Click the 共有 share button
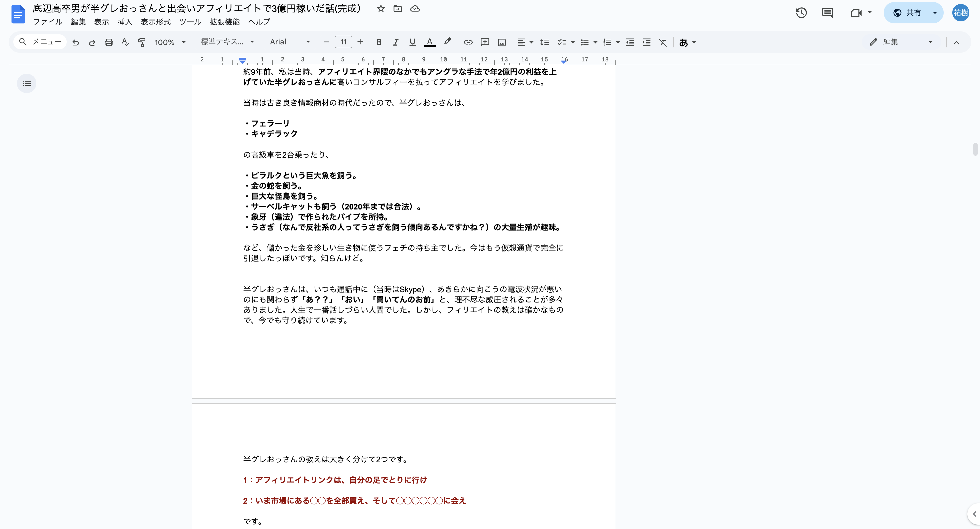The image size is (980, 529). [907, 13]
